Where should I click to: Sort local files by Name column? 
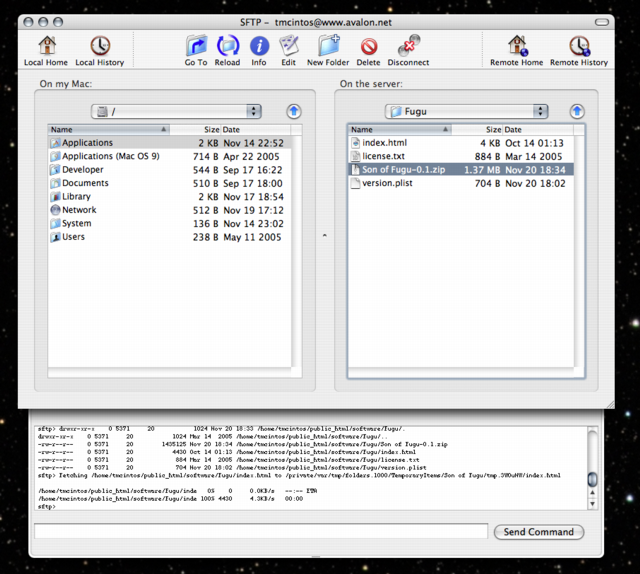click(x=109, y=130)
